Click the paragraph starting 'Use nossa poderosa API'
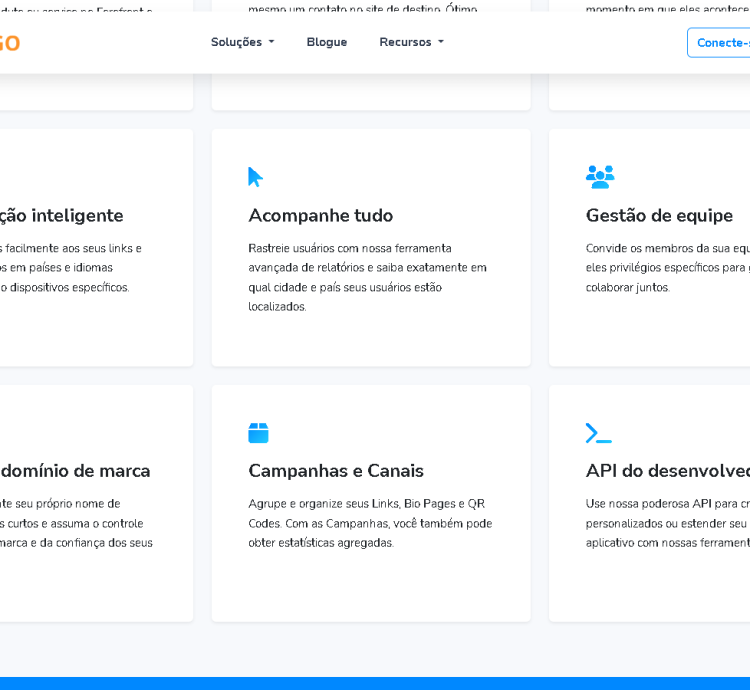This screenshot has height=690, width=750. tap(667, 523)
